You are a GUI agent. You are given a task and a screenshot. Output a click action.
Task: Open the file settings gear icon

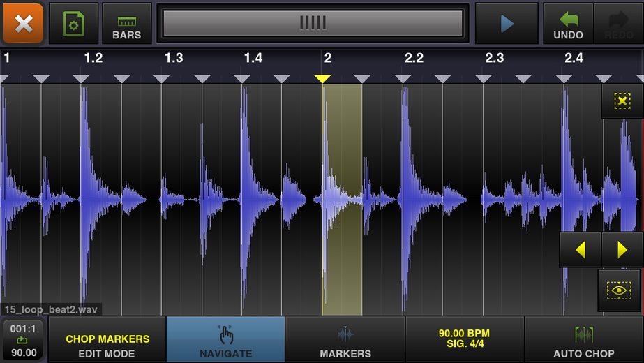coord(73,24)
